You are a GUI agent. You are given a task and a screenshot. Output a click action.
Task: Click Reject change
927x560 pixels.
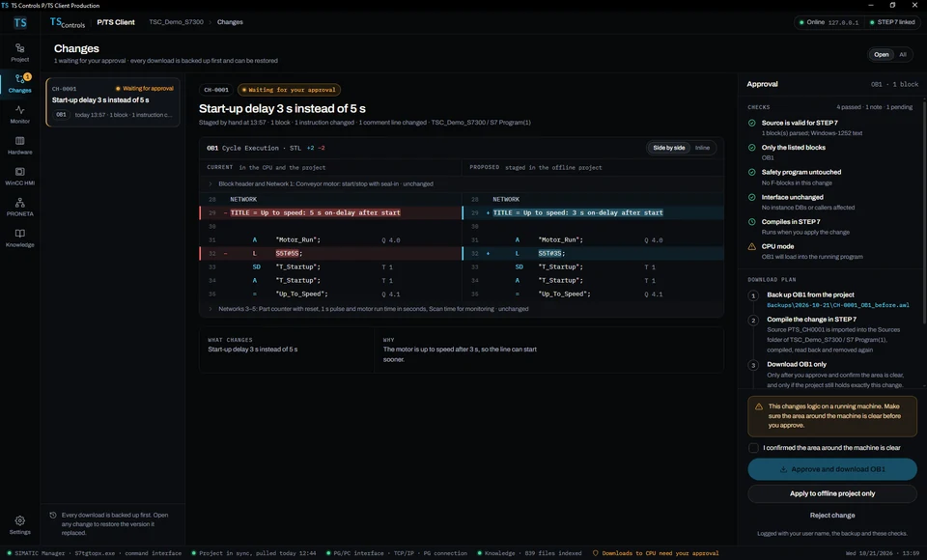coord(831,515)
